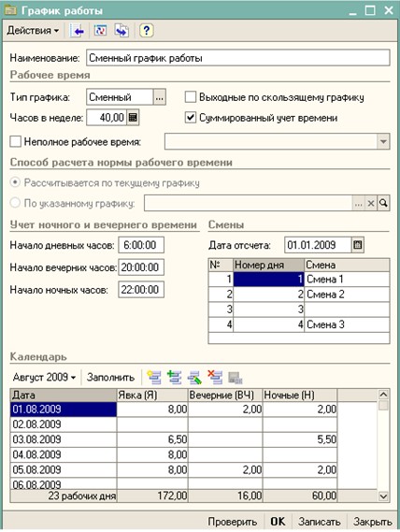Click the go-back arrow toolbar icon
Image resolution: width=400 pixels, height=532 pixels.
[78, 31]
